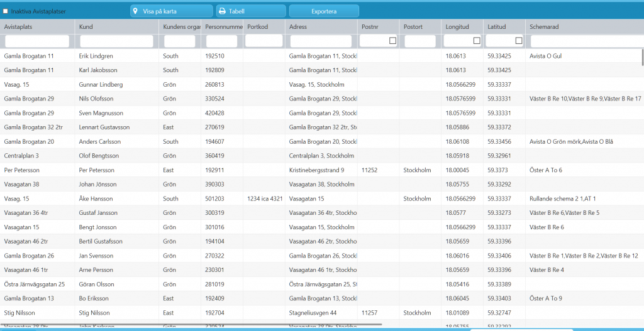Enable the Inaktiva Avistaplatser checkbox
This screenshot has height=331, width=644.
pos(6,11)
